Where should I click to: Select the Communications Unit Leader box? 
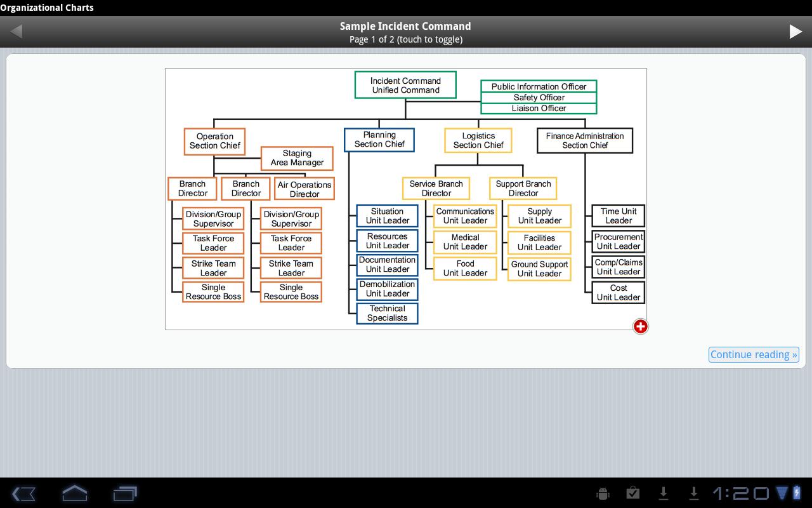click(465, 216)
